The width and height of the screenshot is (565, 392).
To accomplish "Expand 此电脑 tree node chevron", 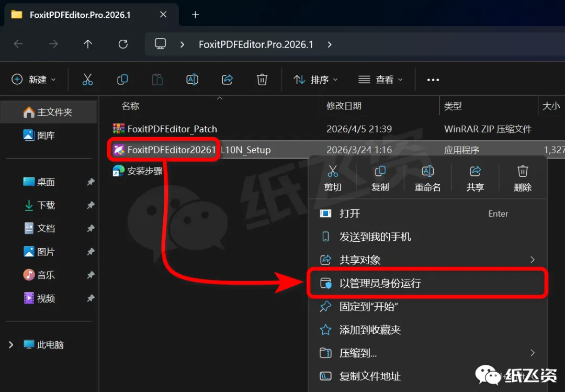I will (11, 345).
